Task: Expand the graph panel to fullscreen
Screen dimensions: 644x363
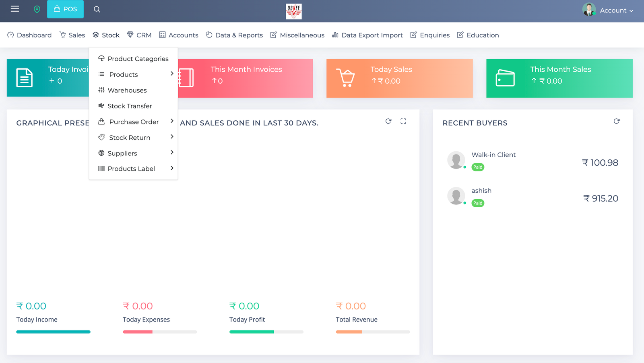Action: [x=403, y=121]
